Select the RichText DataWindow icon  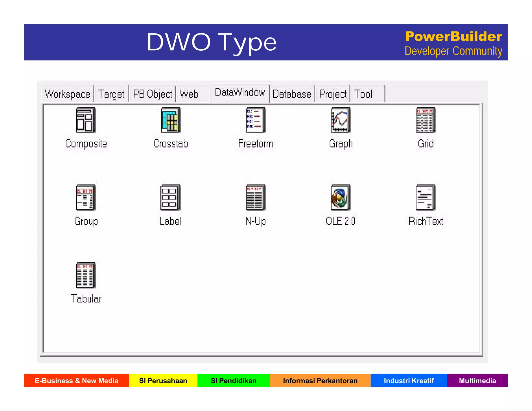click(x=425, y=197)
